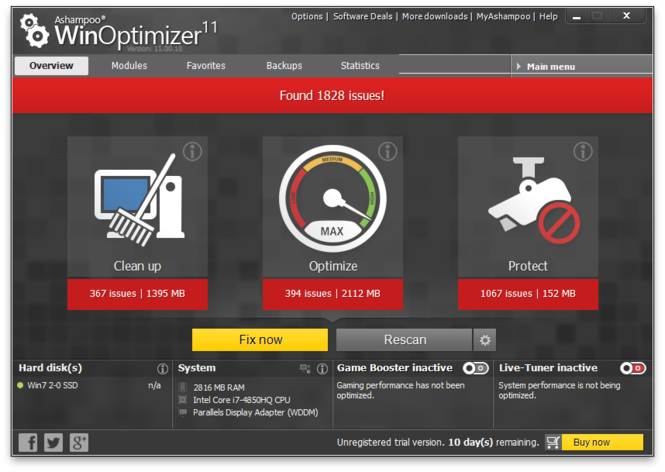Click the Clean up label
The height and width of the screenshot is (472, 665).
pos(137,266)
